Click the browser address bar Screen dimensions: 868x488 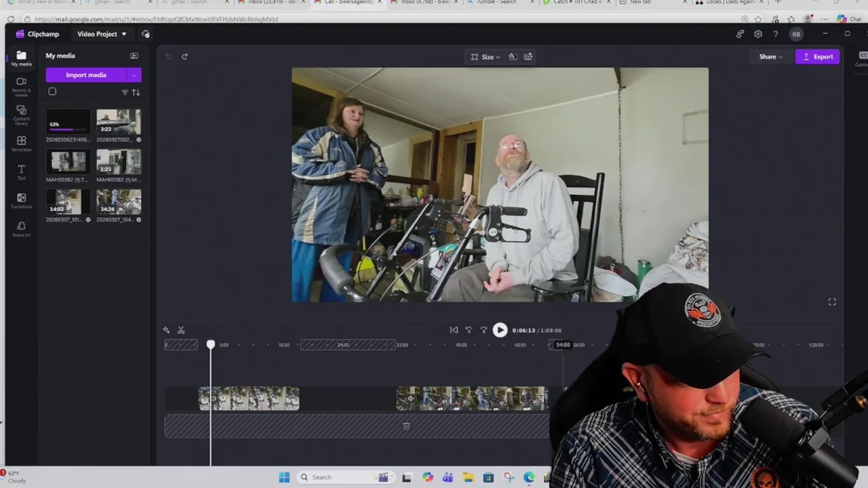coord(380,19)
